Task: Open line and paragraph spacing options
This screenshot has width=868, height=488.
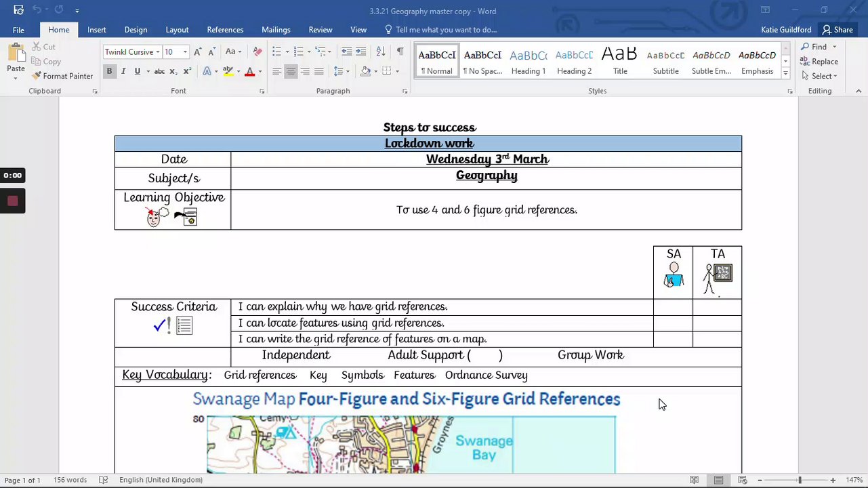Action: point(337,71)
